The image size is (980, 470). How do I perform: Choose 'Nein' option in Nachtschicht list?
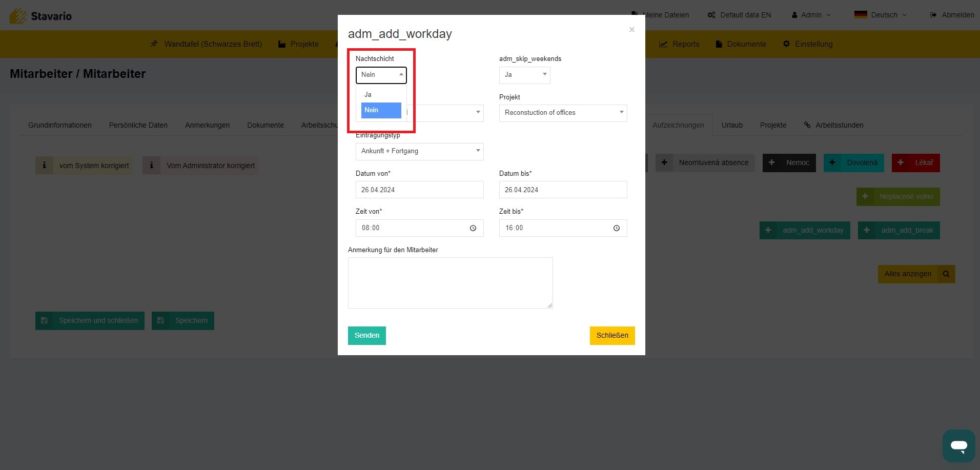pyautogui.click(x=381, y=110)
